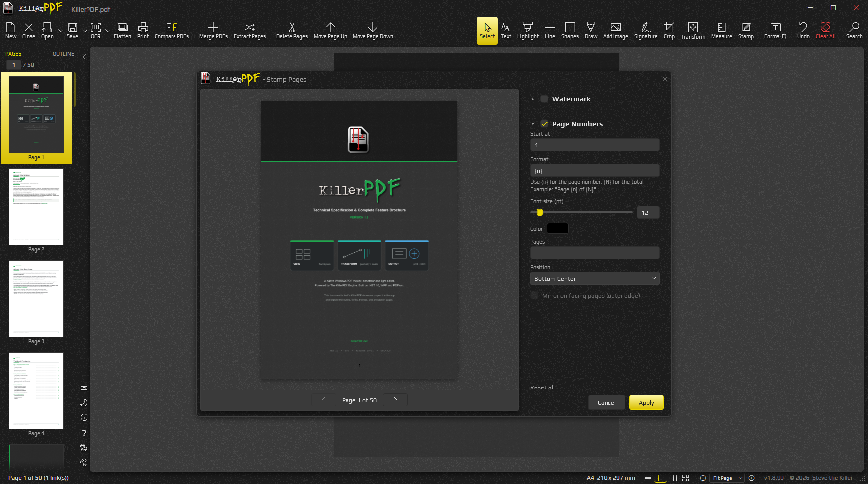This screenshot has height=484, width=868.
Task: Select Move Page Up arrow
Action: tap(330, 30)
